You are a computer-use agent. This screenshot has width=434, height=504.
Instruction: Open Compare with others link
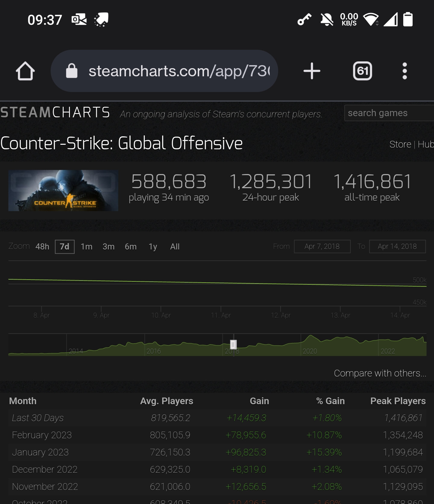380,373
